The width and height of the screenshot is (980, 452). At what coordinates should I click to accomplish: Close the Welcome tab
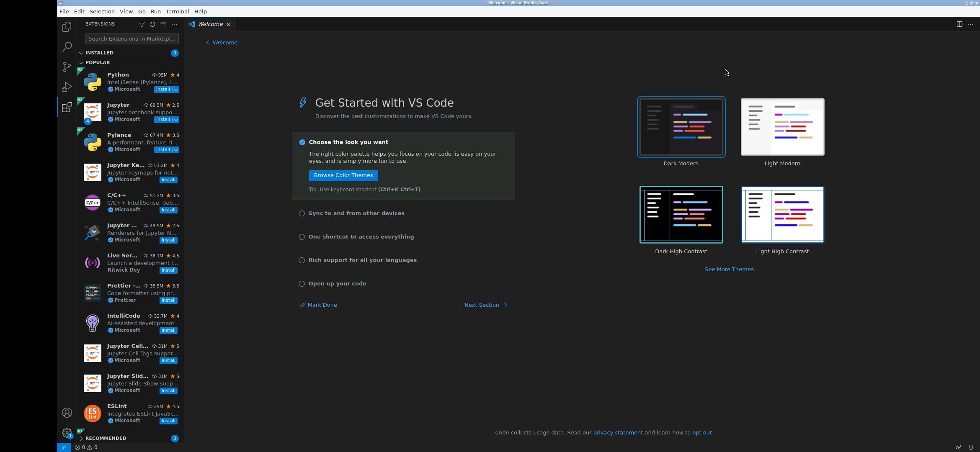tap(228, 24)
